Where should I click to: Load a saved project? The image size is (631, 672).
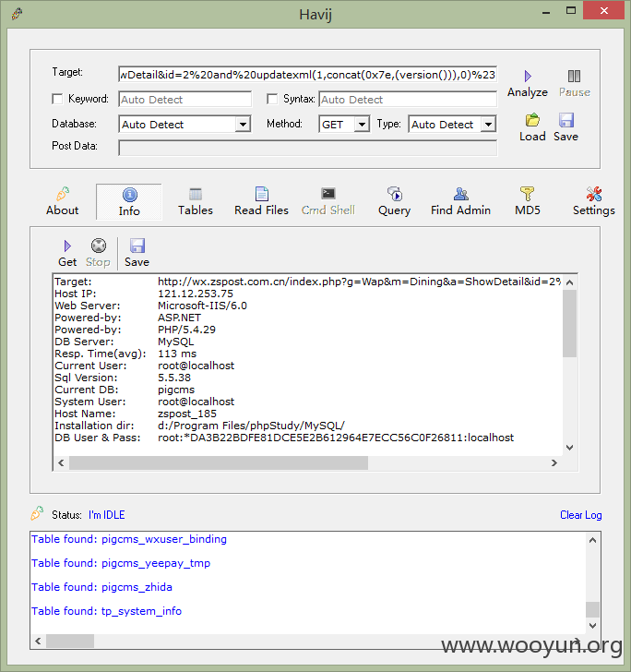pyautogui.click(x=532, y=127)
